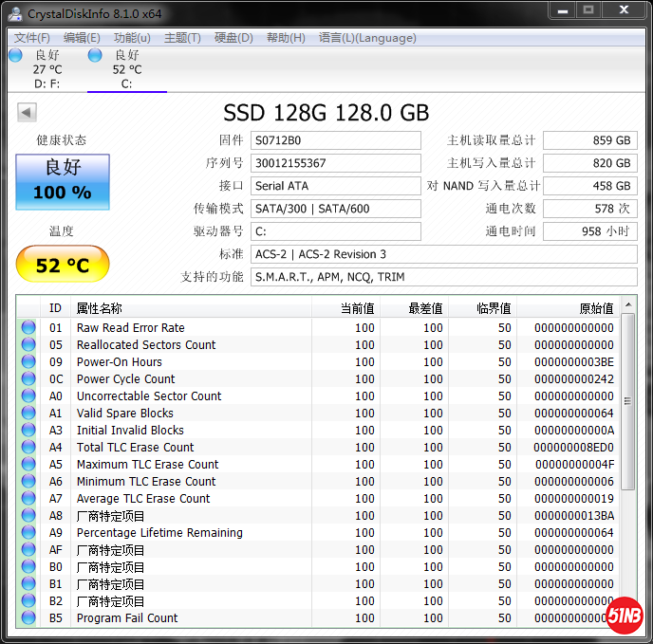Image resolution: width=653 pixels, height=644 pixels.
Task: Click the CrystalDiskInfo app icon in title bar
Action: 15,11
